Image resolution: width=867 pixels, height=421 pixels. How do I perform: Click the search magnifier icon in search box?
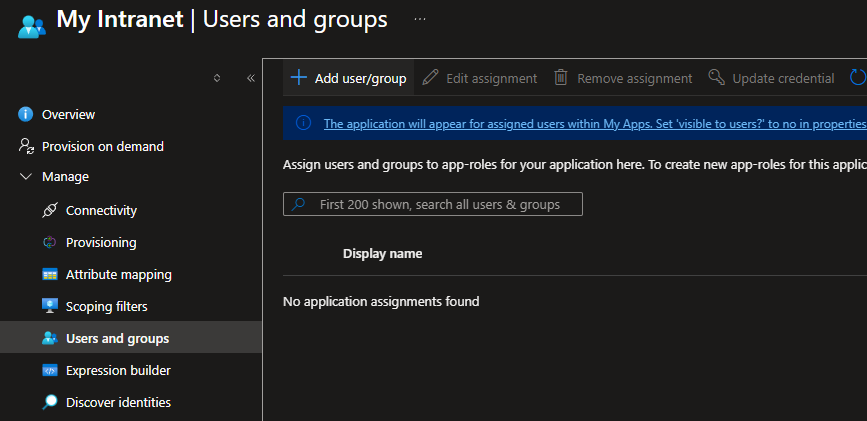click(299, 205)
